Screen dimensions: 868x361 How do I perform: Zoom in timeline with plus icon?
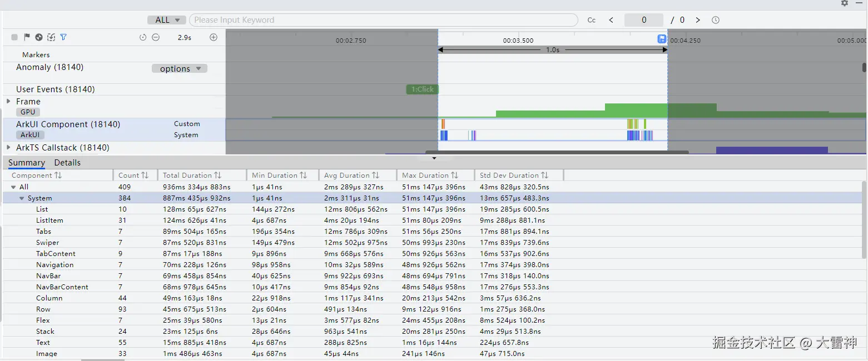pos(214,37)
